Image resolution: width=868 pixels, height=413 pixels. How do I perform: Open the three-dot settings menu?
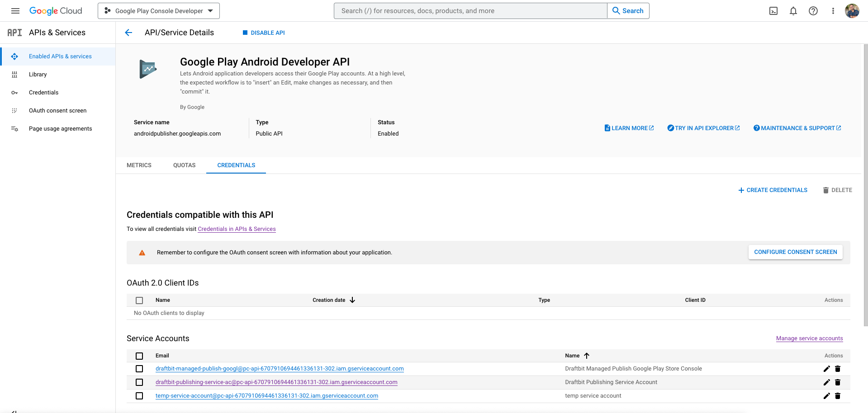click(833, 11)
